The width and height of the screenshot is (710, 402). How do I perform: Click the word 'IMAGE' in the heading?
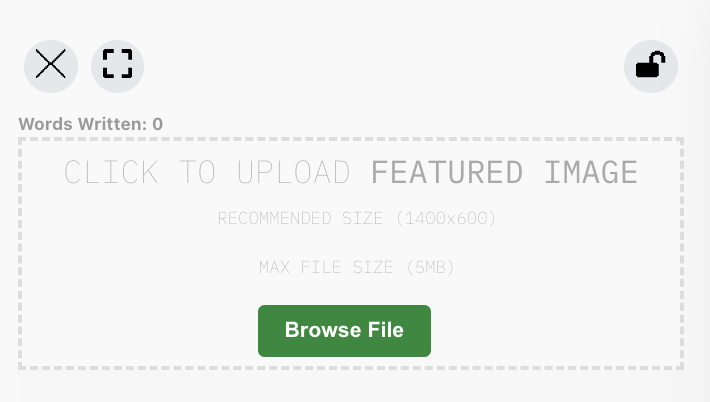pos(591,172)
